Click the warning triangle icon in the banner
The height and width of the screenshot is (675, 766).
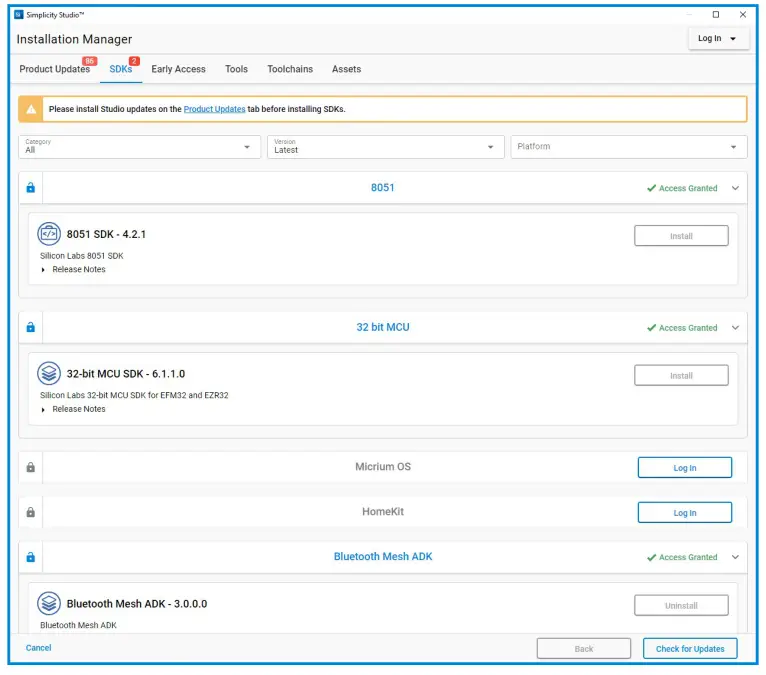click(x=31, y=109)
